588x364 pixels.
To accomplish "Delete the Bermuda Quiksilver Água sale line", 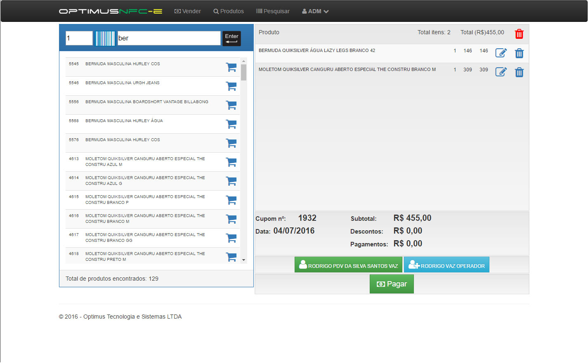I will (x=519, y=53).
